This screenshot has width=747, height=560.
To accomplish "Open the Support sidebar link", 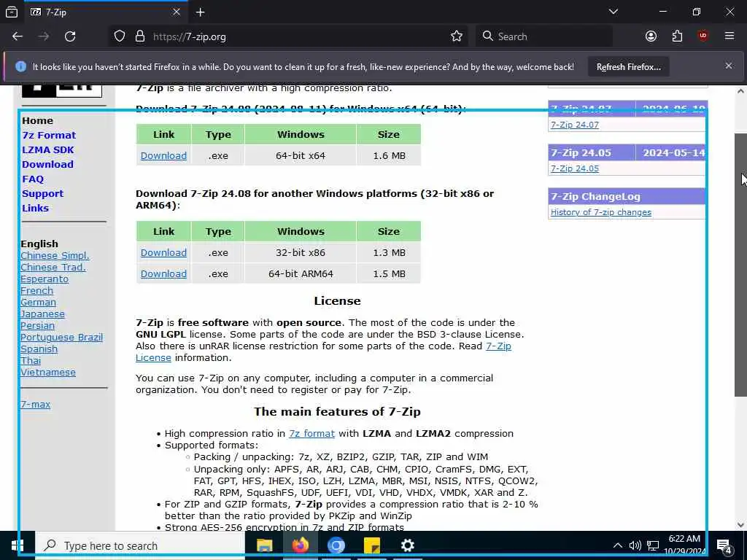I will pyautogui.click(x=42, y=194).
